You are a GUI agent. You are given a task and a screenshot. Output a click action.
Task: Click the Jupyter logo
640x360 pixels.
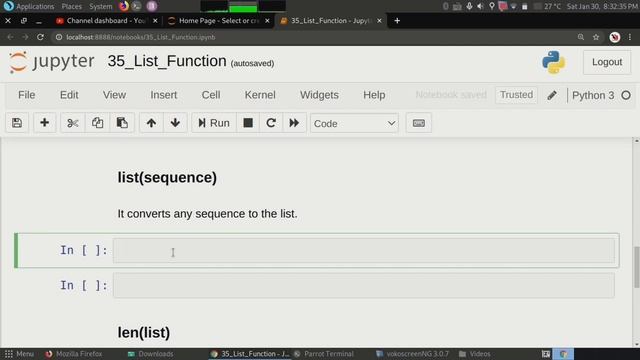tap(52, 62)
